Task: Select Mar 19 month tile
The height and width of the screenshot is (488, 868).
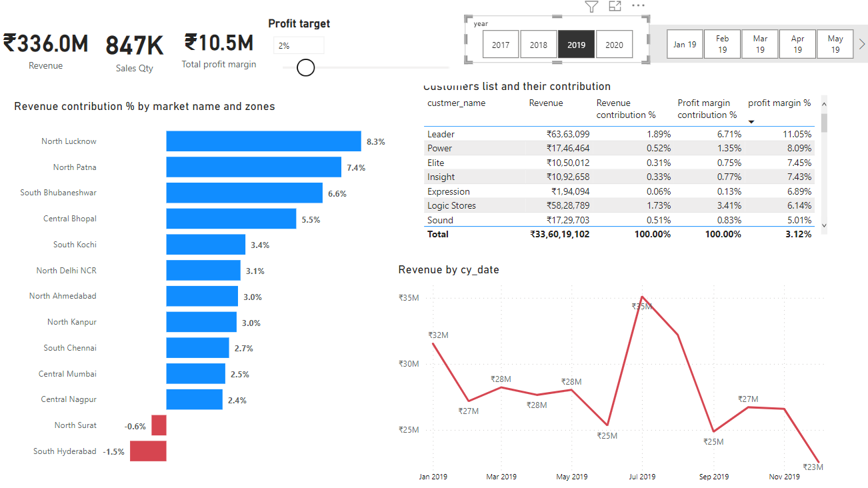Action: click(760, 45)
